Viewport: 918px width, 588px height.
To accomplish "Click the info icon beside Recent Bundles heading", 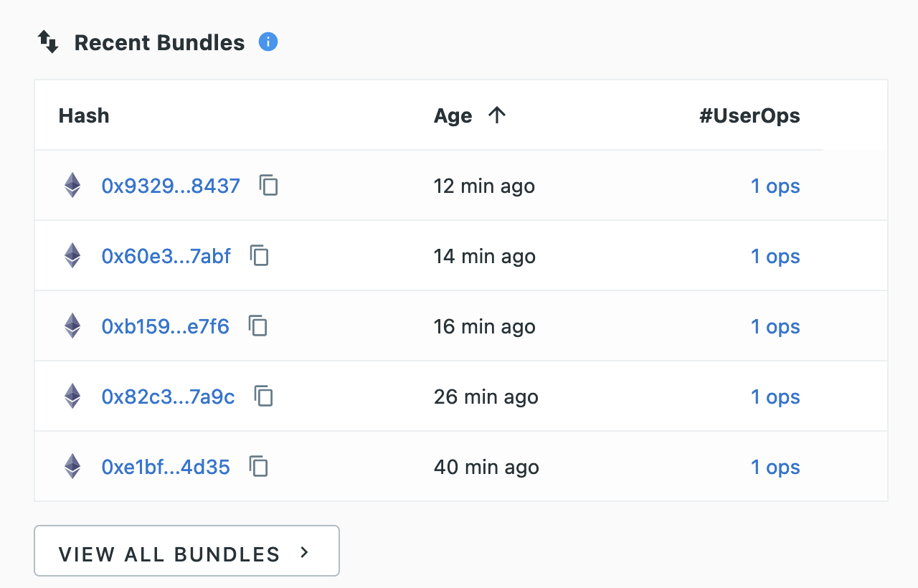I will tap(268, 42).
